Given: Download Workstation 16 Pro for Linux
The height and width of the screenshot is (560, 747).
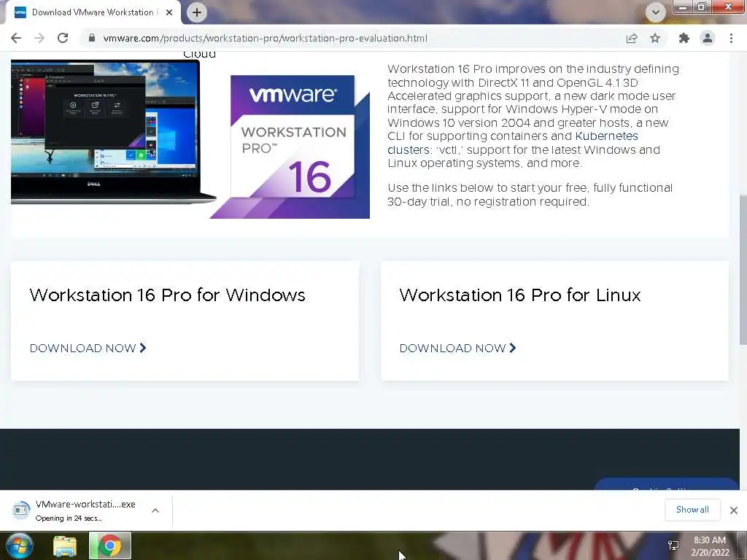Looking at the screenshot, I should pos(458,348).
